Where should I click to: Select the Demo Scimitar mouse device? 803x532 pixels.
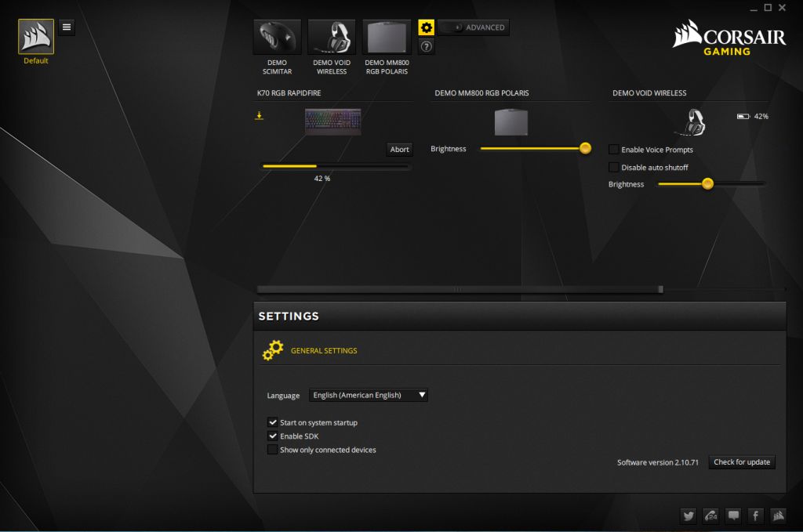coord(277,37)
